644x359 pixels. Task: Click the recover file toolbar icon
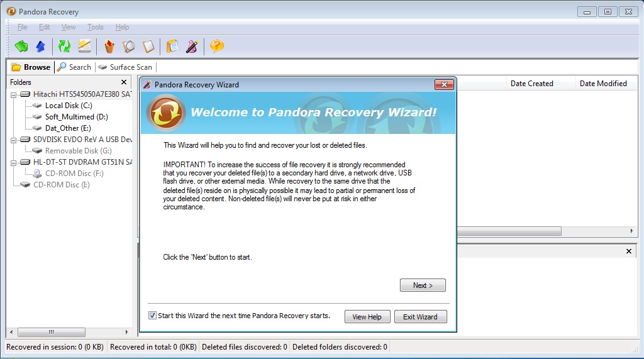pyautogui.click(x=109, y=47)
